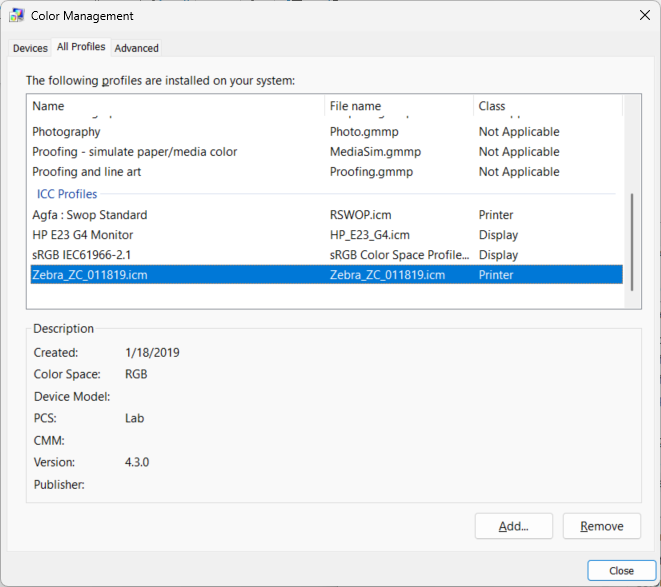Click the Class column header
Screen dimensions: 661x587
[x=546, y=106]
